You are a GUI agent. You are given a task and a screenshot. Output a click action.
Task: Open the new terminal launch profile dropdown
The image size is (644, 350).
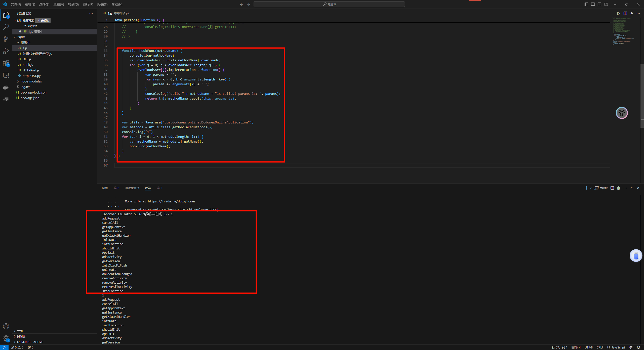coord(591,188)
